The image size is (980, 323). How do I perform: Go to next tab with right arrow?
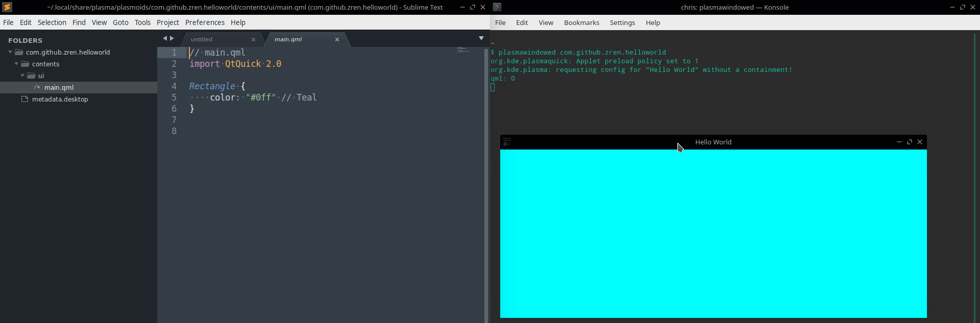point(172,38)
